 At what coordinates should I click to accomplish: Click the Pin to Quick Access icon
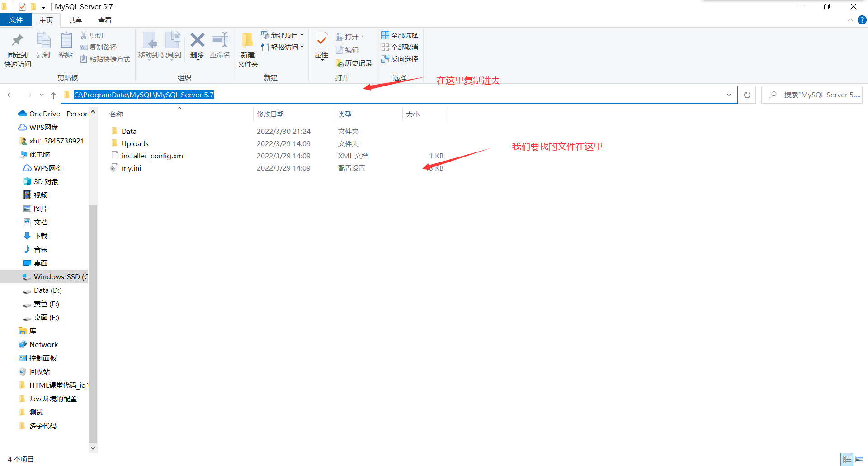pos(18,41)
